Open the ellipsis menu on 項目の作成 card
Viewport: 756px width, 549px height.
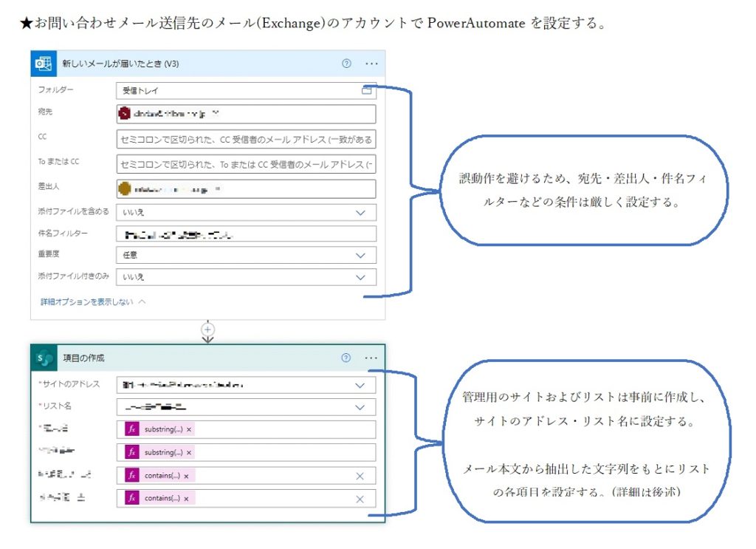pyautogui.click(x=371, y=358)
